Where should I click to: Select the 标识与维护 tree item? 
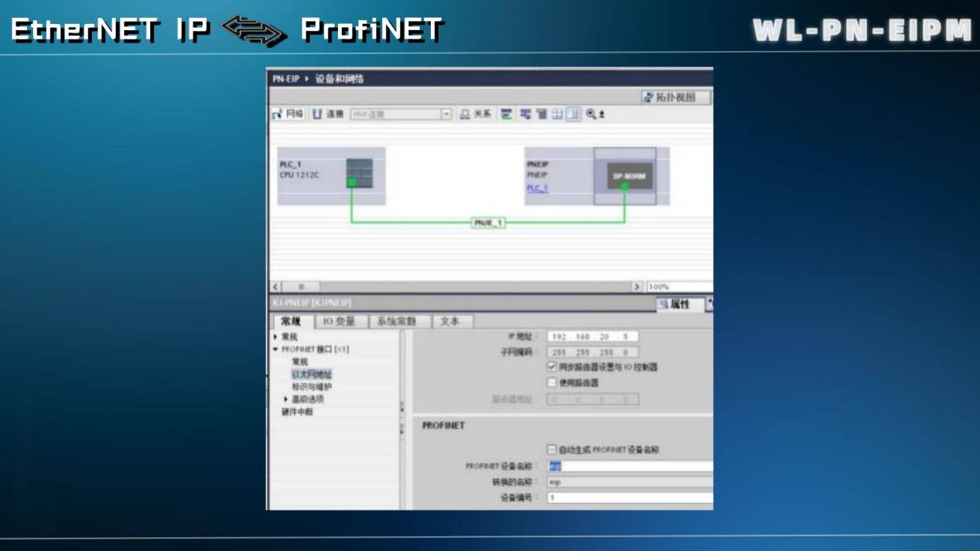coord(312,386)
